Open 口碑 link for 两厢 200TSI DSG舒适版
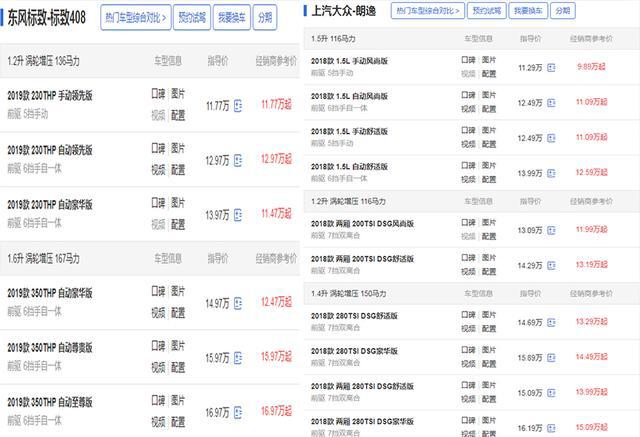This screenshot has height=437, width=640. click(x=468, y=258)
